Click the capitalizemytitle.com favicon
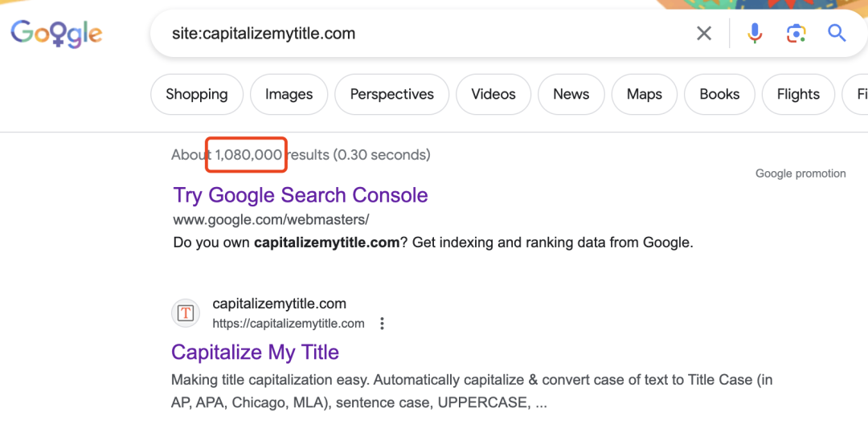868x424 pixels. point(186,313)
